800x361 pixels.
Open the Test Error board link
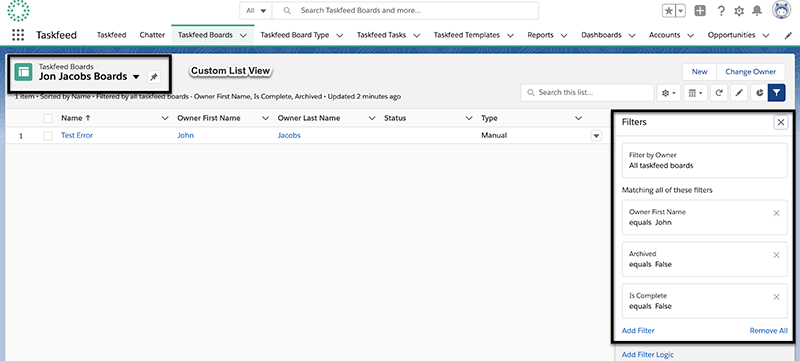point(77,136)
